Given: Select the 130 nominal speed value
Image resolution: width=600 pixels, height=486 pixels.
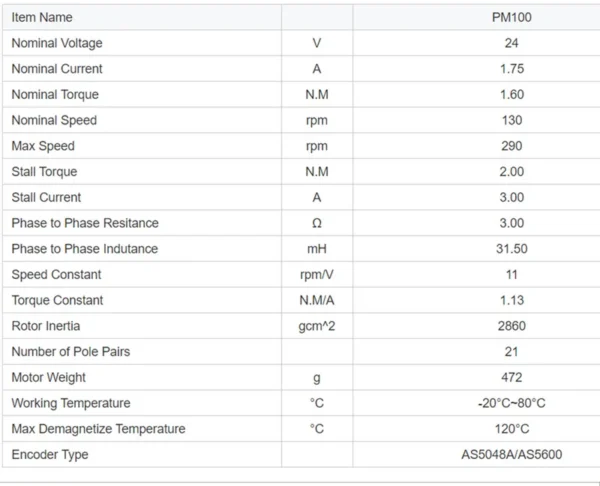Looking at the screenshot, I should pyautogui.click(x=512, y=120).
